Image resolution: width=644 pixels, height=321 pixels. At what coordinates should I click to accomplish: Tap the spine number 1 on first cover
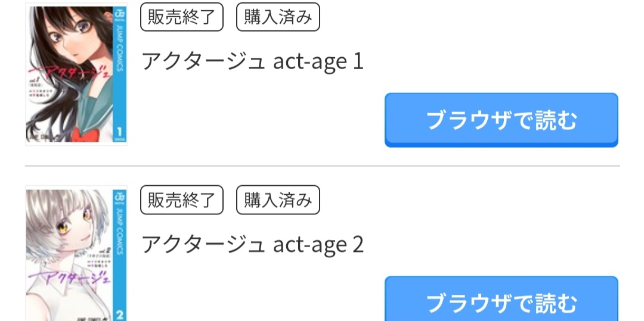click(x=119, y=132)
